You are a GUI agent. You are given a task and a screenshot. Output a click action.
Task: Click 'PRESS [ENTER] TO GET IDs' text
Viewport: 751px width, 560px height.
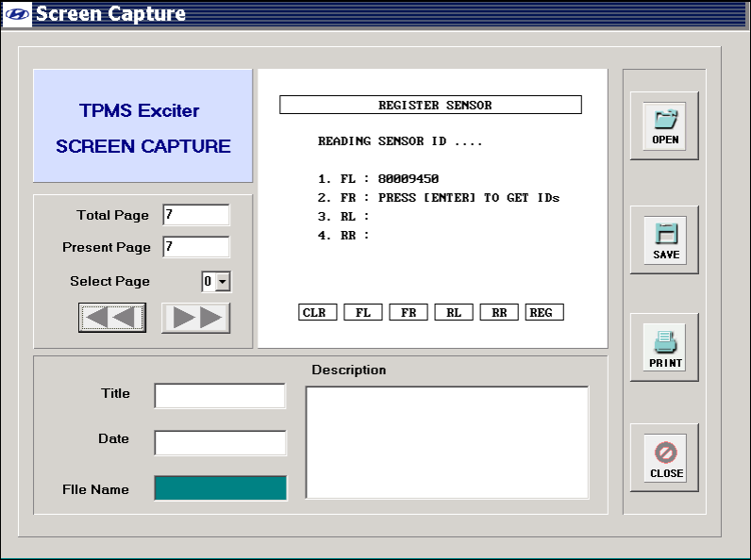point(469,198)
